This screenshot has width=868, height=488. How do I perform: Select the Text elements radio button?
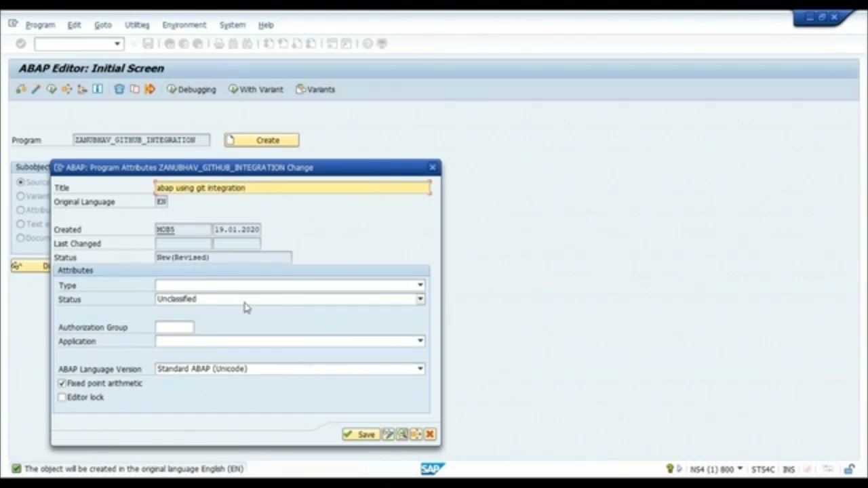[20, 224]
